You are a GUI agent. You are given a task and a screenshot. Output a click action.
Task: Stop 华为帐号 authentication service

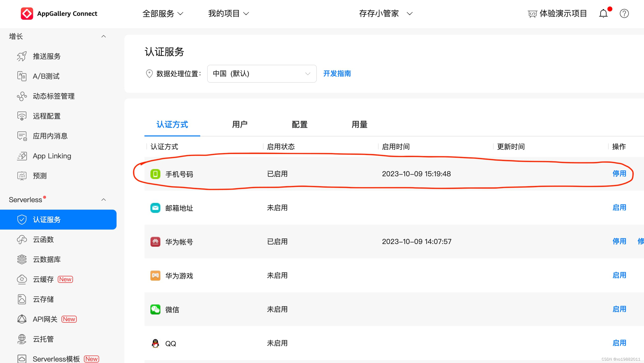pos(620,242)
